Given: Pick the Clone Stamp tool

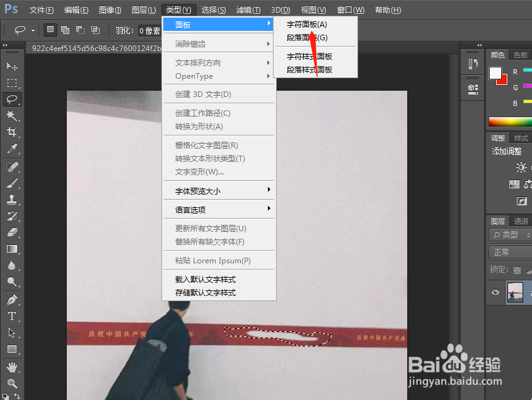Looking at the screenshot, I should tap(13, 200).
